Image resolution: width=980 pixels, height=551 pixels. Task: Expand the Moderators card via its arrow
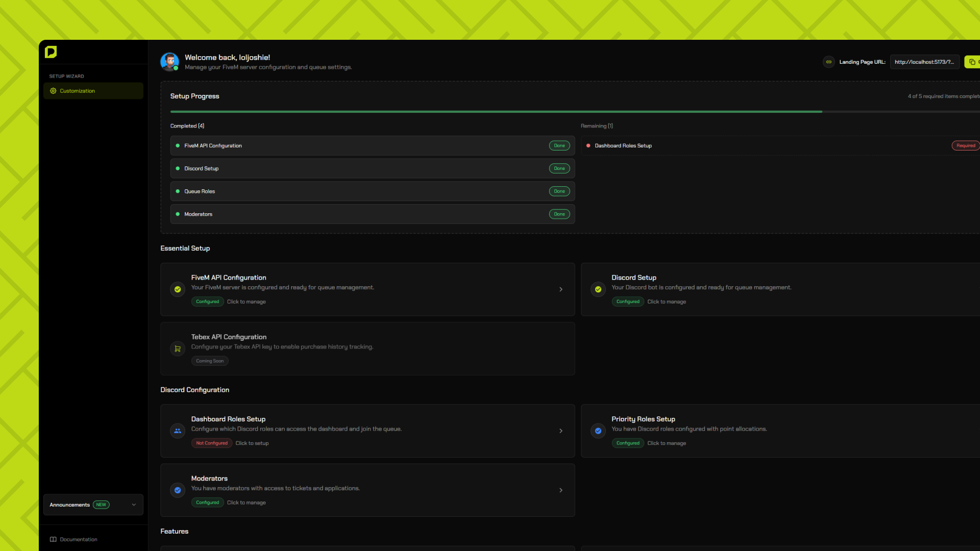561,490
